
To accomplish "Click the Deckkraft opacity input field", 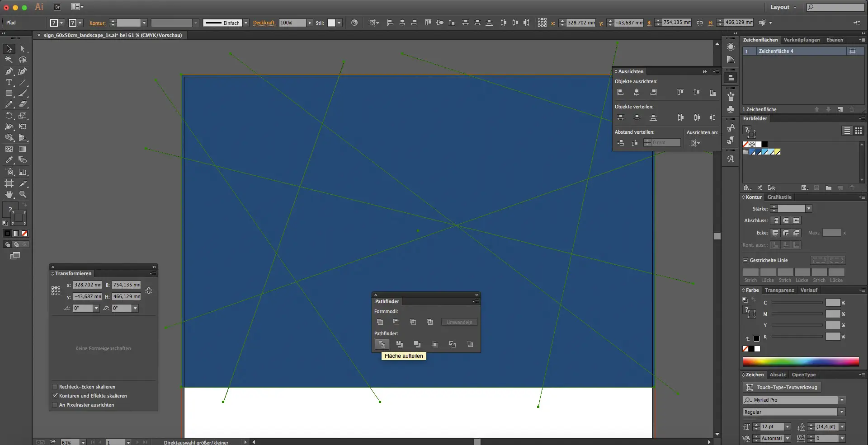I will tap(292, 23).
